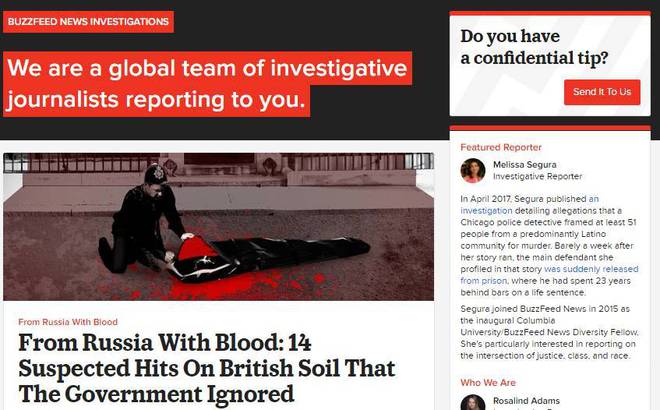Open the 14 Suspected Hits headline article
The image size is (660, 410).
point(206,368)
